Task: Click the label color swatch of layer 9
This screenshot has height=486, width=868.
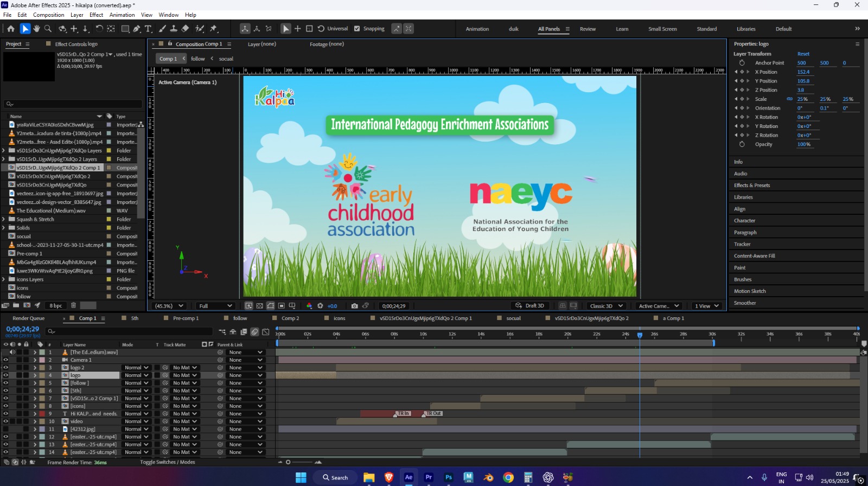Action: pos(42,413)
